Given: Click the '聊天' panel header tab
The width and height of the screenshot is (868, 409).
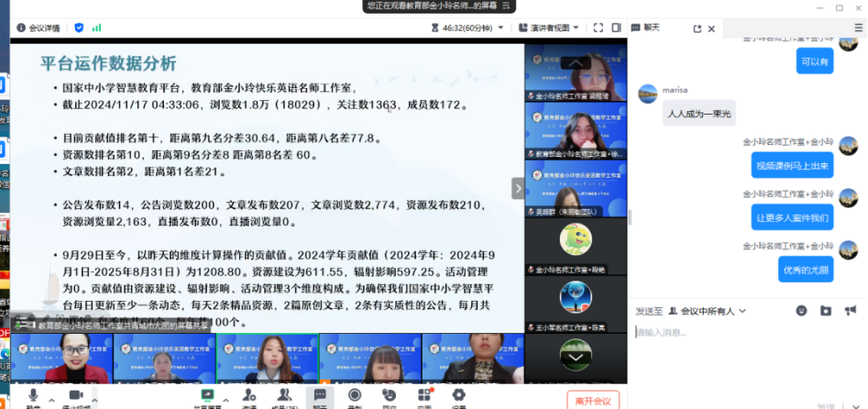Looking at the screenshot, I should click(652, 28).
